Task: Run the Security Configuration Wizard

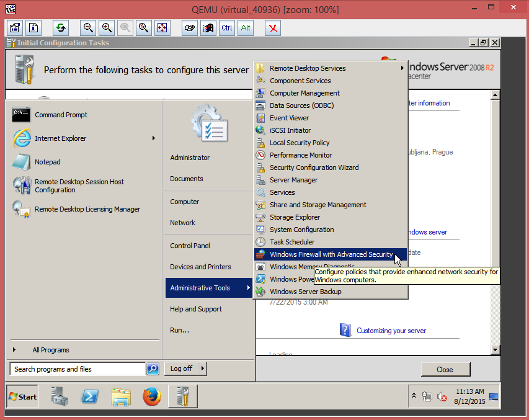Action: pos(331,168)
